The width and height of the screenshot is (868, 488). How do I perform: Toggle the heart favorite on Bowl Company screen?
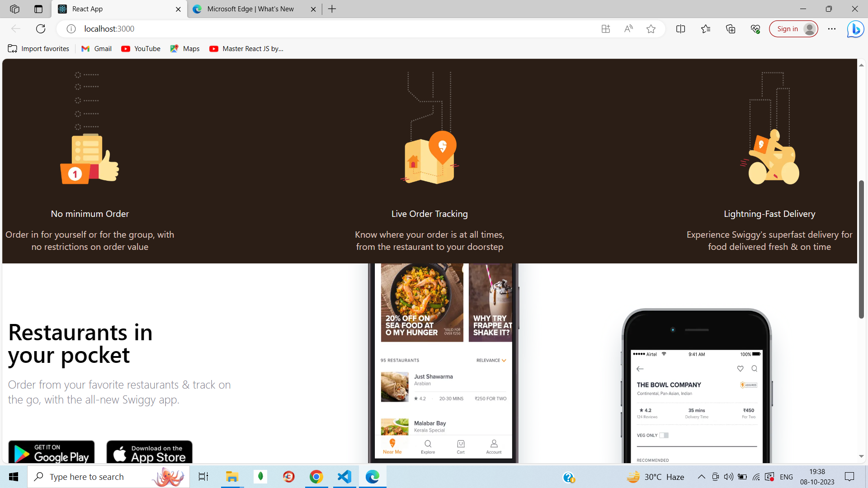click(x=740, y=369)
